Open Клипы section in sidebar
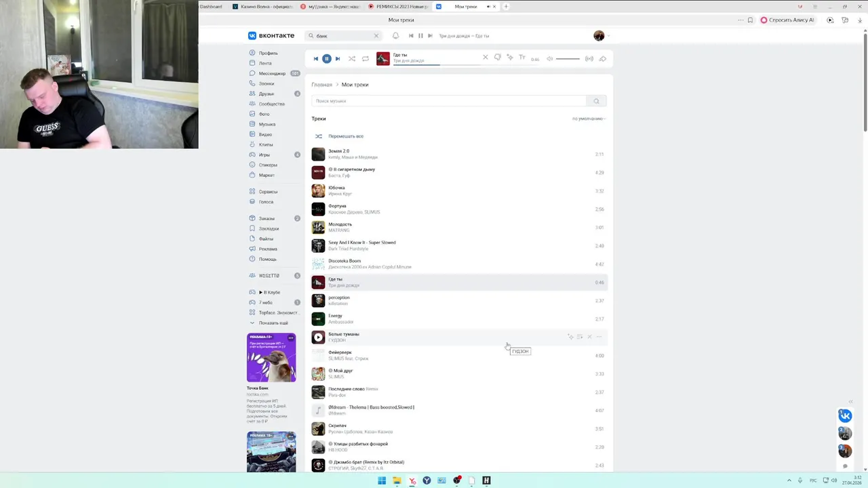 click(266, 144)
